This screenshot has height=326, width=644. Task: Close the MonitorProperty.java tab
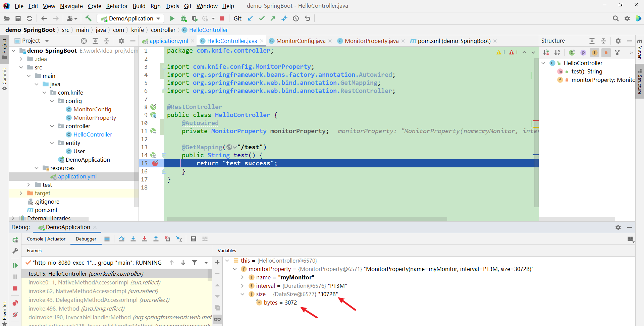[403, 41]
